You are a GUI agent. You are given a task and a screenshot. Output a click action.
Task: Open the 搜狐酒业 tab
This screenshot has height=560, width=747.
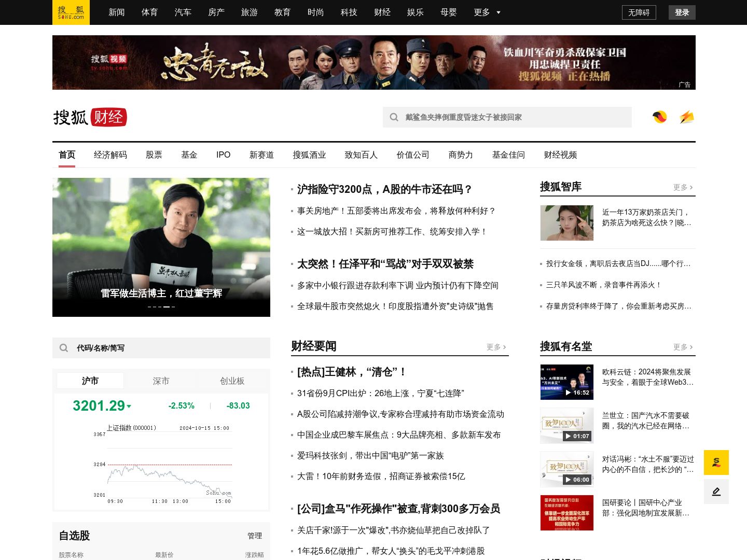click(310, 155)
